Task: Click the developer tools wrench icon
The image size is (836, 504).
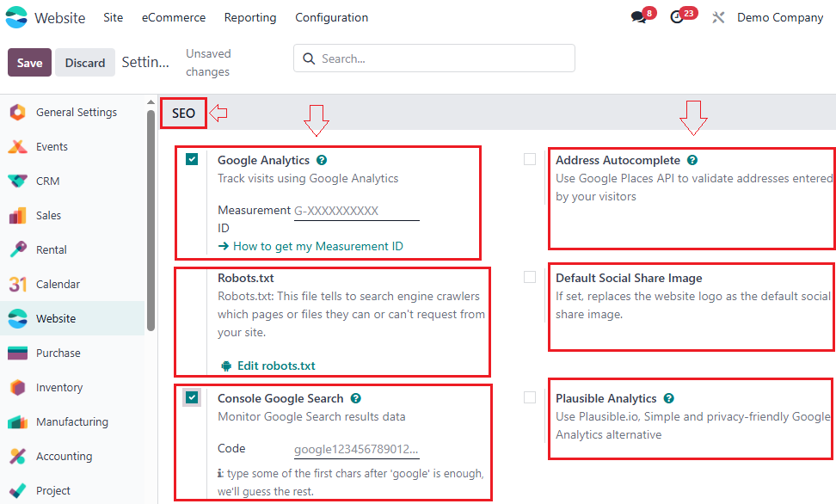Action: click(718, 16)
